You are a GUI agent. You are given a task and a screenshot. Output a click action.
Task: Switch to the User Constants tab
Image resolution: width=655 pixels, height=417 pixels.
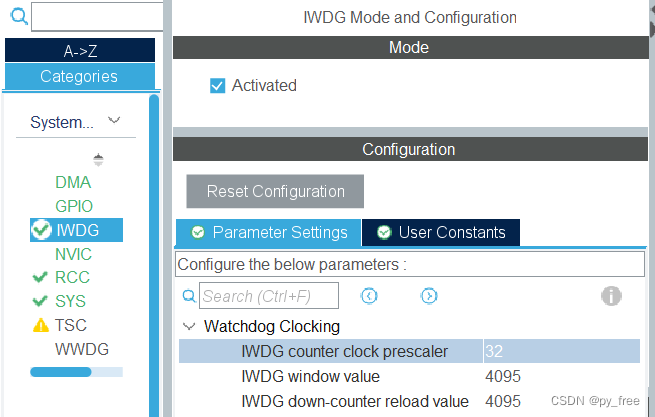coord(441,232)
